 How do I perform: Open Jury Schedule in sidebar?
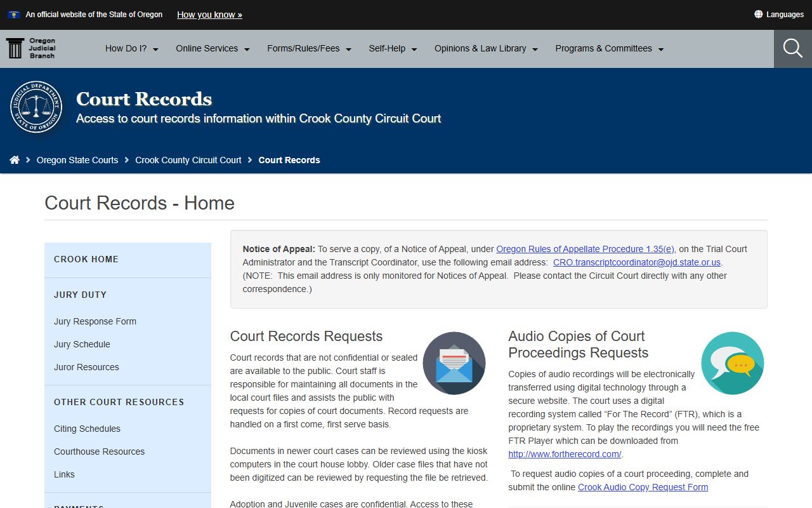[82, 344]
